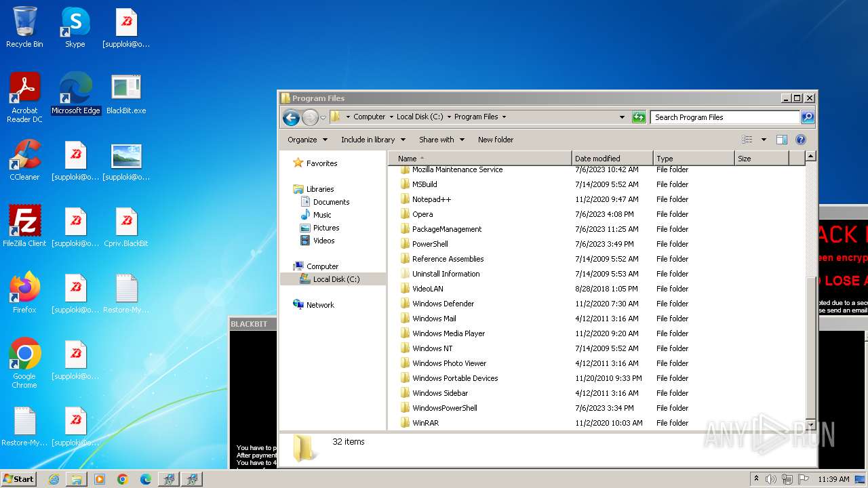
Task: Click the Explorer back navigation arrow
Action: (291, 117)
